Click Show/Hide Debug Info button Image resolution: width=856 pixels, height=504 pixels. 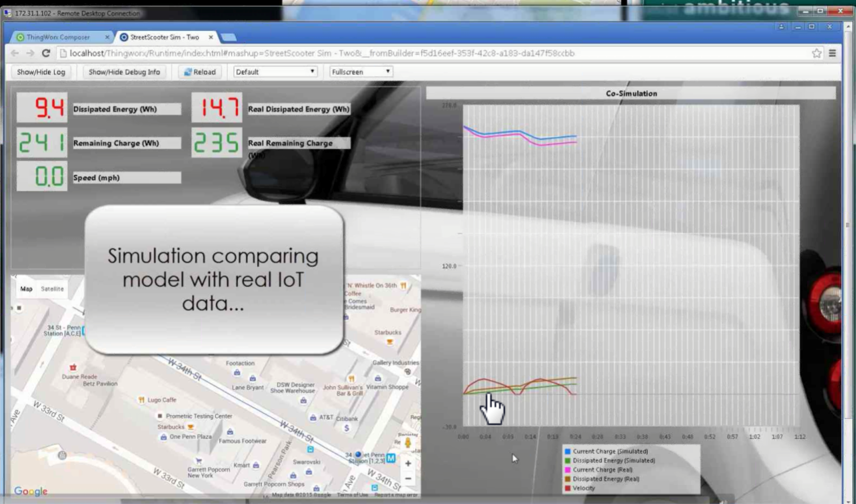tap(124, 72)
